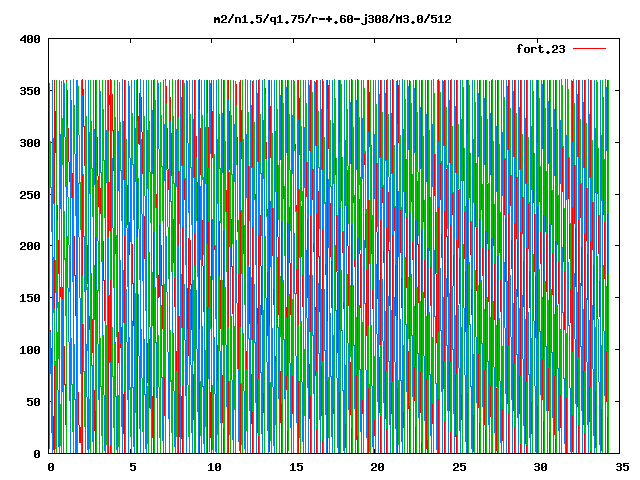This screenshot has width=640, height=480.
Task: Click the y-axis label 200
Action: click(30, 246)
